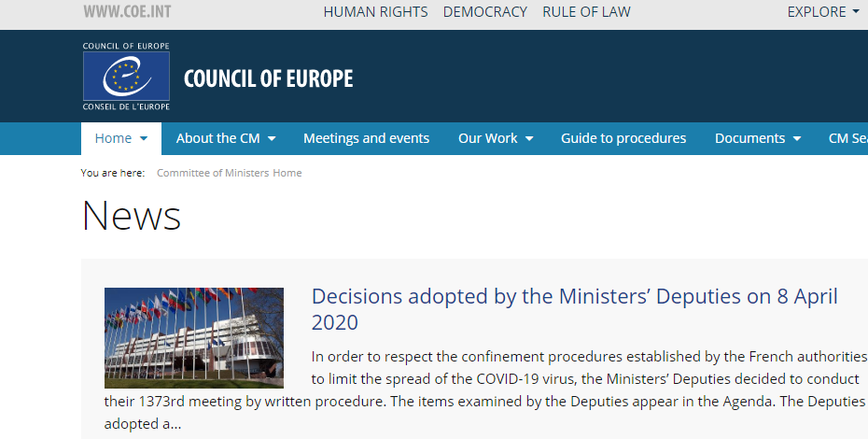Open the Meetings and events tab

click(x=367, y=138)
